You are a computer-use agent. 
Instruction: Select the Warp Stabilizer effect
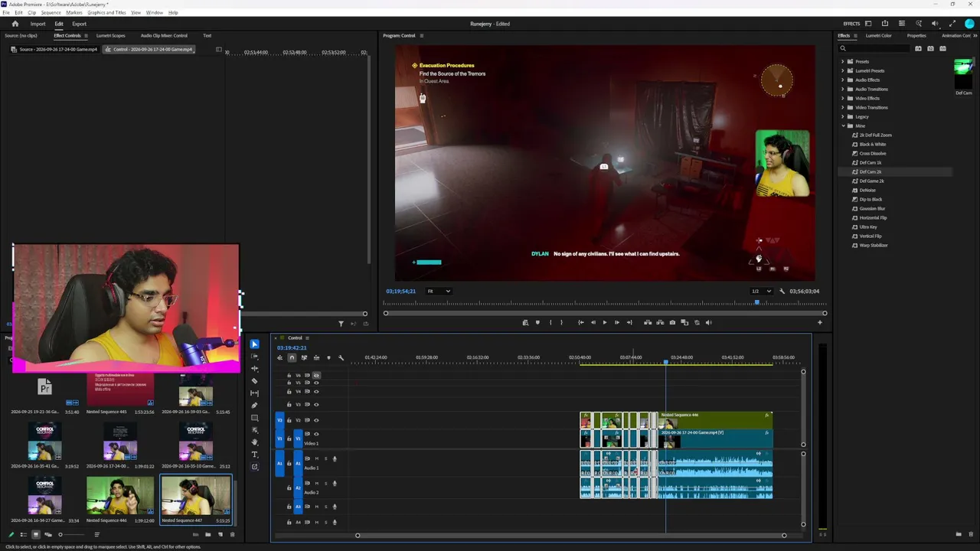point(873,245)
